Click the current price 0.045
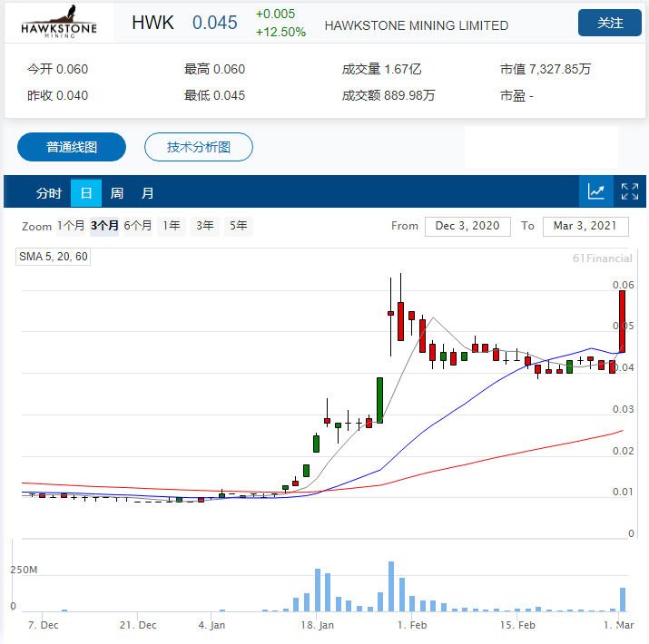The image size is (649, 644). (x=215, y=23)
